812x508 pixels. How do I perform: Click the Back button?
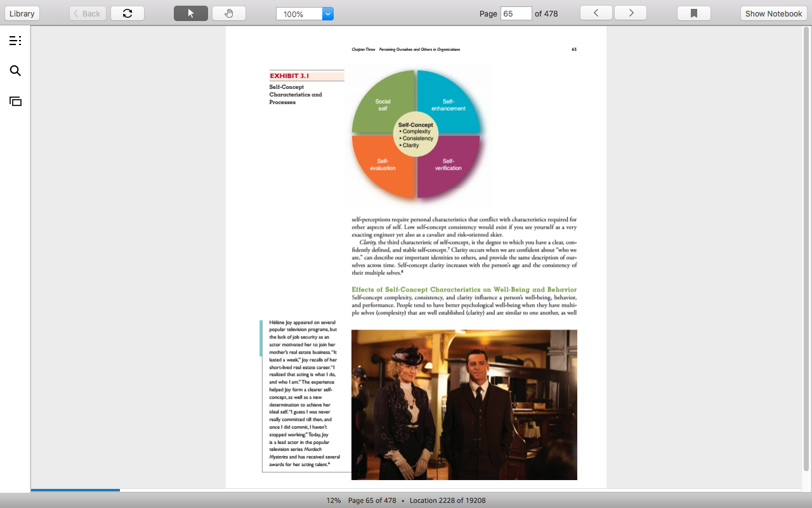[x=88, y=13]
